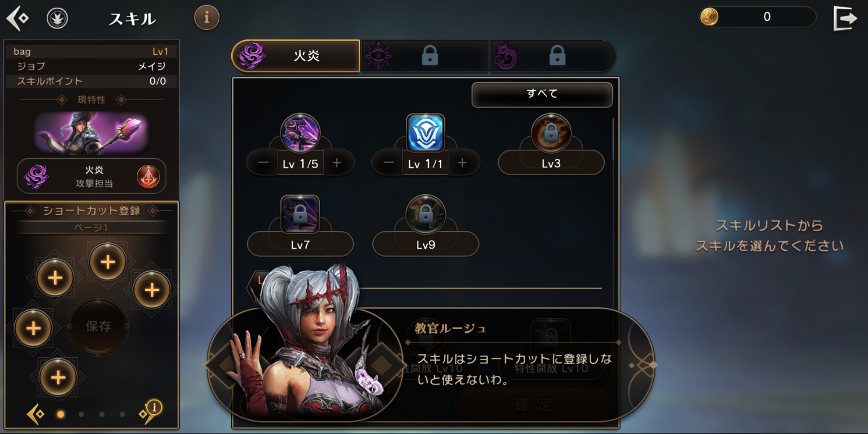Select the blue shield Lv 1/1 skill icon
This screenshot has height=434, width=868.
click(425, 133)
